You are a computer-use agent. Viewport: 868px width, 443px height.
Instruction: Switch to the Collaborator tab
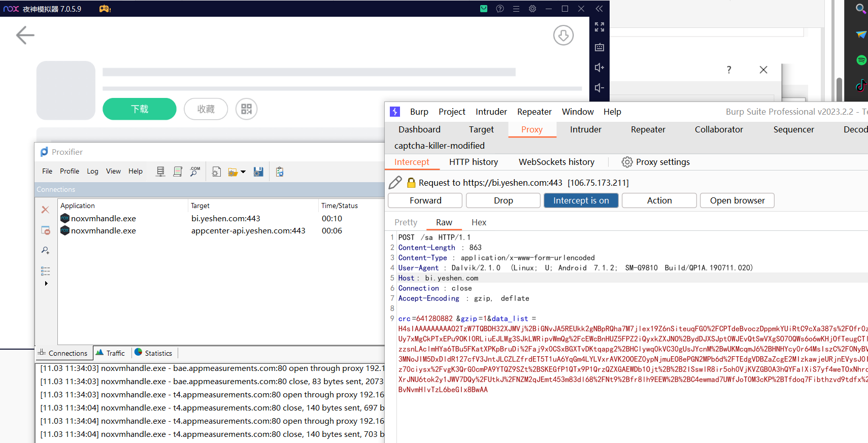[719, 129]
